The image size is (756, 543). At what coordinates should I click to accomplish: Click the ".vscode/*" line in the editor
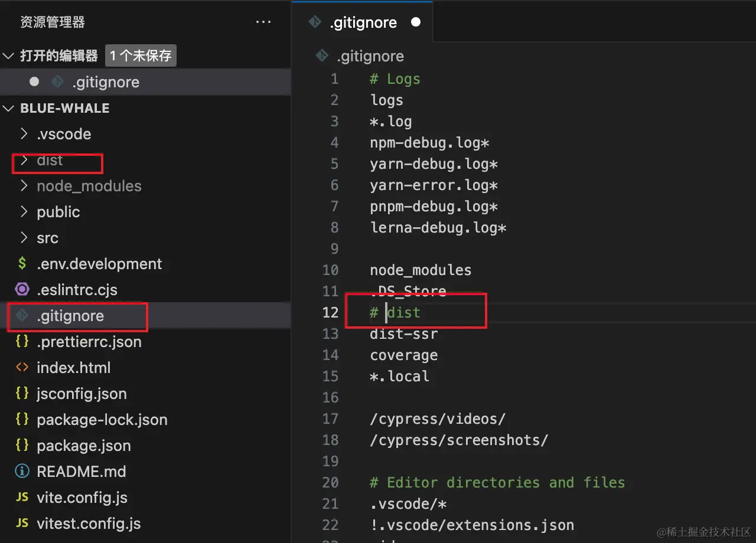408,504
